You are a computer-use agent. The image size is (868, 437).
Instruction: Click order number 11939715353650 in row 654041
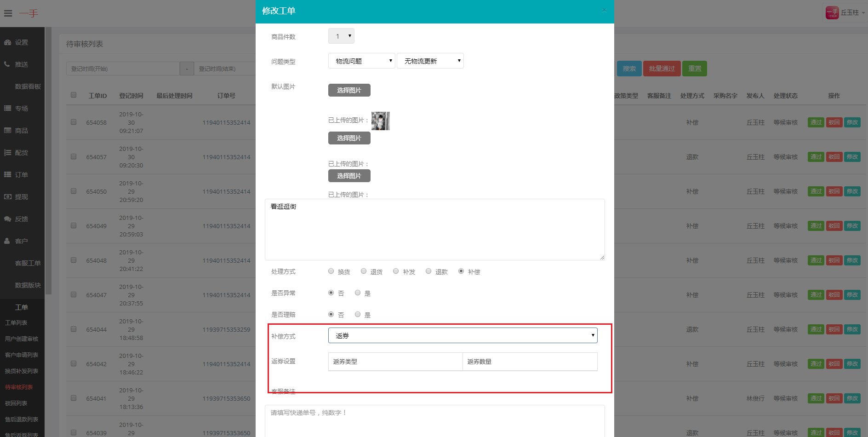226,398
